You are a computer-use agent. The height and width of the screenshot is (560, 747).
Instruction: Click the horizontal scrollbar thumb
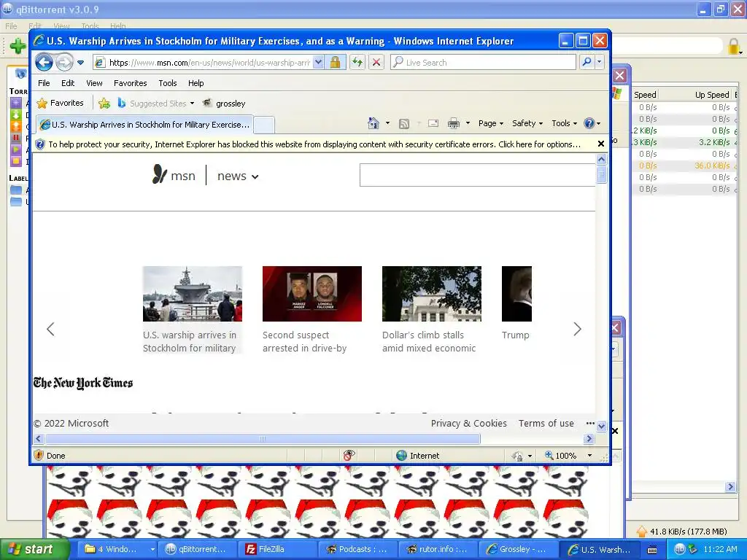pyautogui.click(x=262, y=438)
